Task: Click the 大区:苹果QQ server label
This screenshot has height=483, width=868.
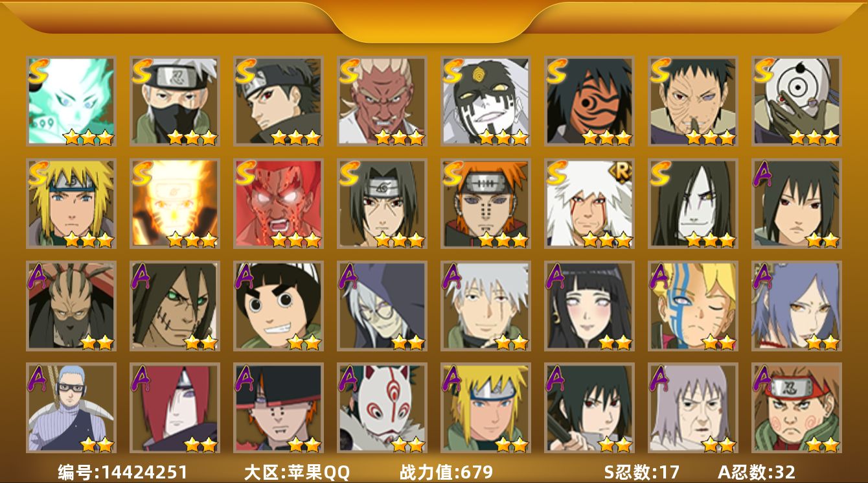Action: coord(297,473)
